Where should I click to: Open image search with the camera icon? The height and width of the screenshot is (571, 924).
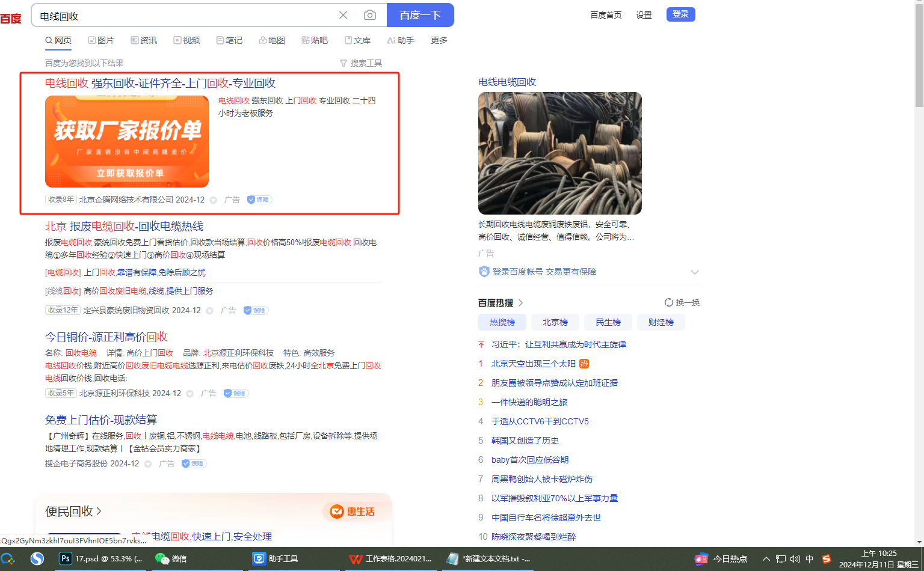[370, 15]
